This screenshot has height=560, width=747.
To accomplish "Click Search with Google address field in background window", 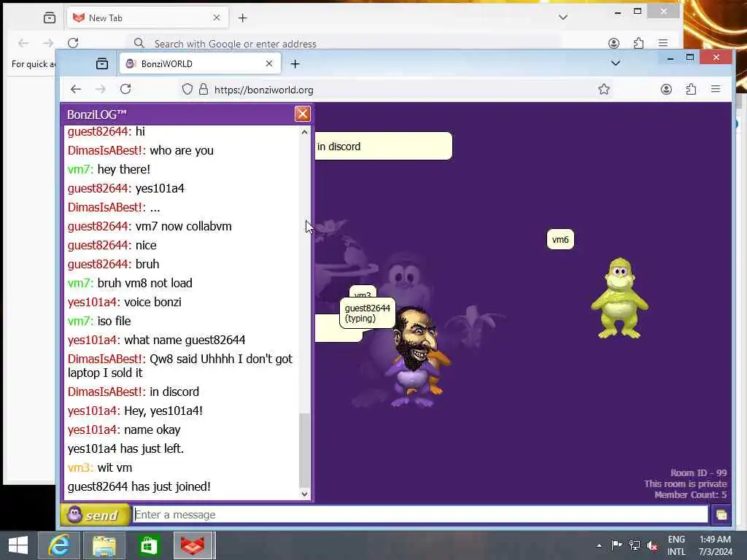I will coord(343,44).
